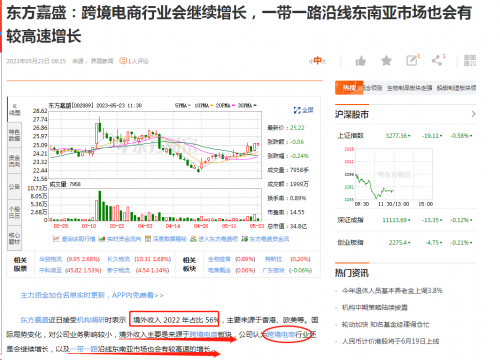This screenshot has height=360, width=500.
Task: Click the 上证指数 intraday mini chart
Action: [x=393, y=174]
